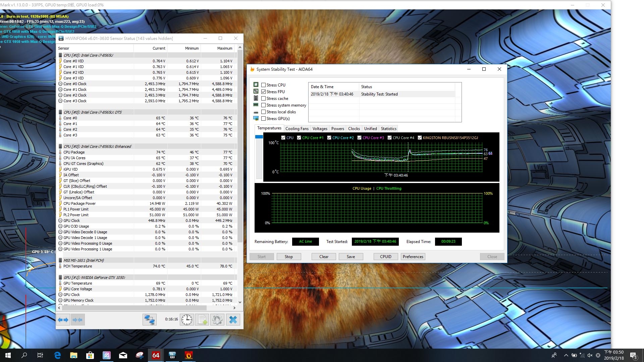Screen dimensions: 644x362
Task: Toggle the CPU graph legend checkbox
Action: [x=283, y=138]
